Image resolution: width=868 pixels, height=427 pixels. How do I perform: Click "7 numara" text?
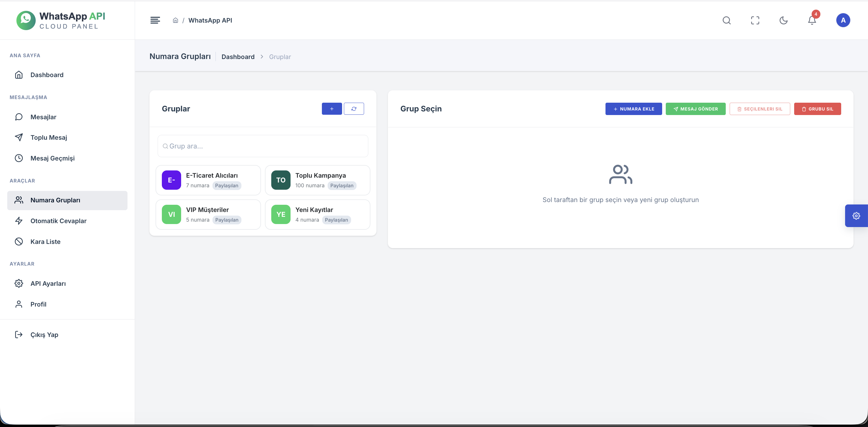197,185
